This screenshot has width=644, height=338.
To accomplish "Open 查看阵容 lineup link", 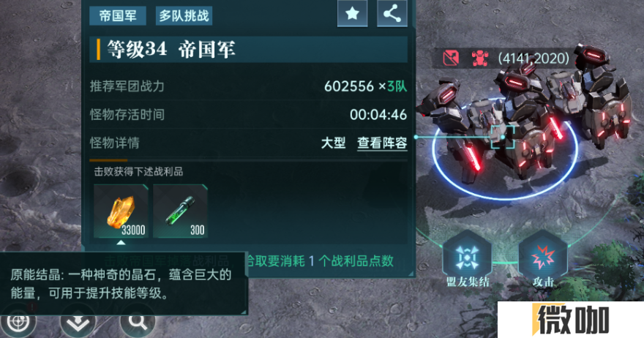I will pyautogui.click(x=382, y=143).
